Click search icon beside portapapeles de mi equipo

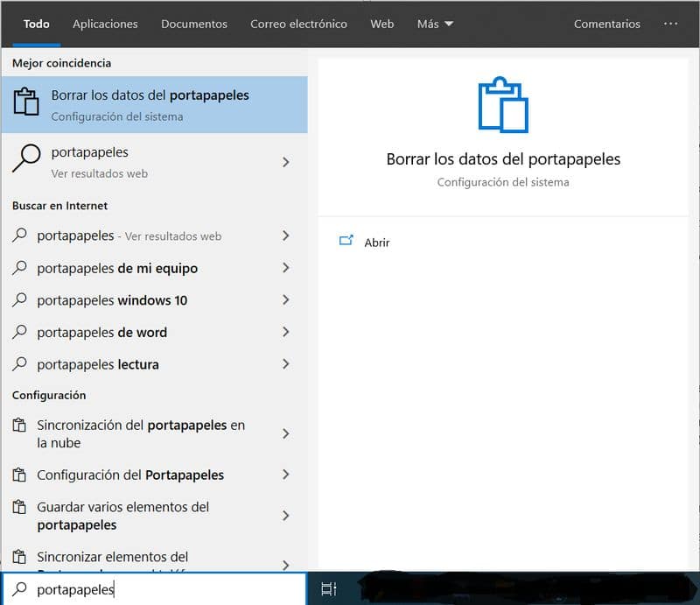(x=19, y=267)
